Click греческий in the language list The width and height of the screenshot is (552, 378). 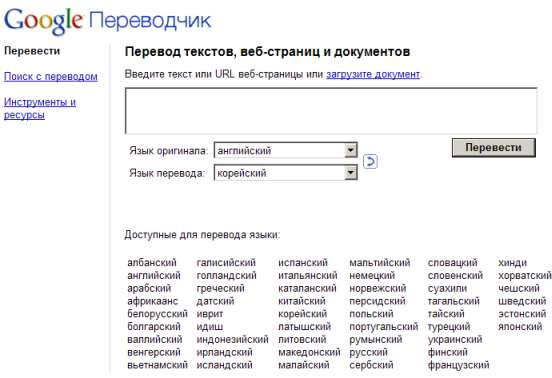point(220,288)
